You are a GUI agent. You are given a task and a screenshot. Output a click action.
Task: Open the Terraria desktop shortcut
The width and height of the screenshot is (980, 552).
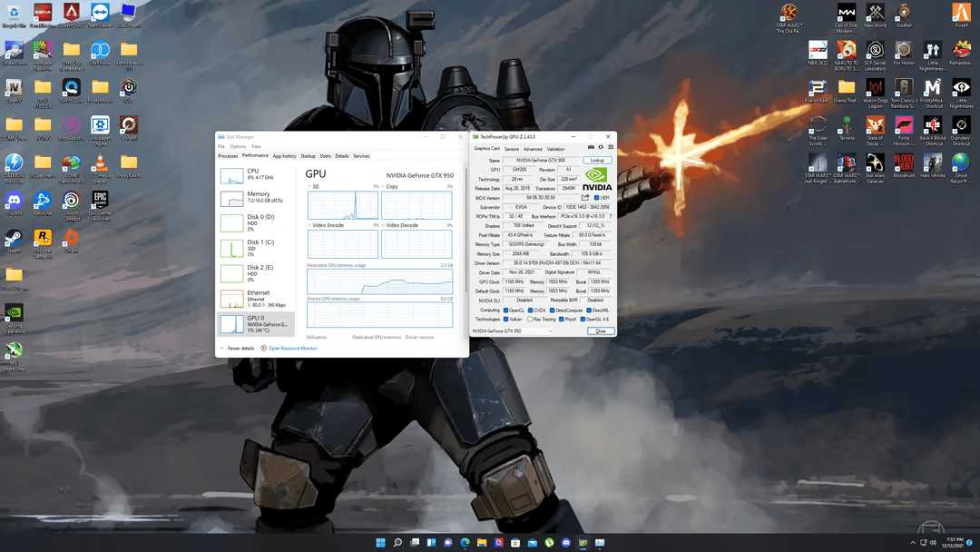pyautogui.click(x=847, y=128)
